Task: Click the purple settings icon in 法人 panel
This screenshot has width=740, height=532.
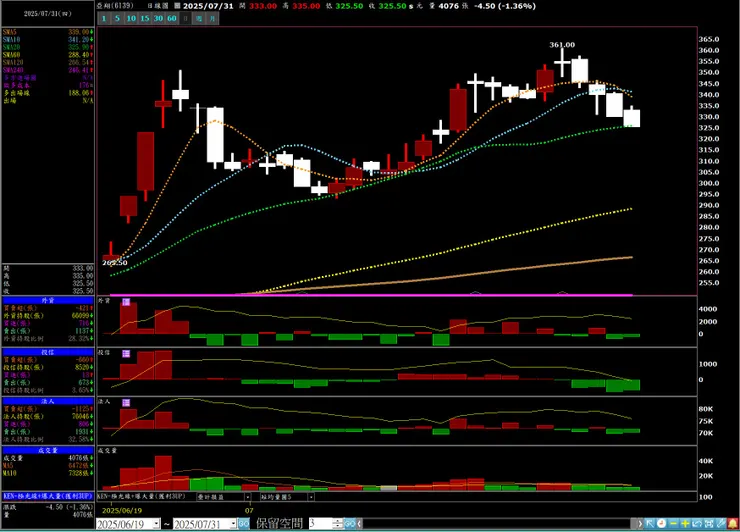Action: coord(126,403)
